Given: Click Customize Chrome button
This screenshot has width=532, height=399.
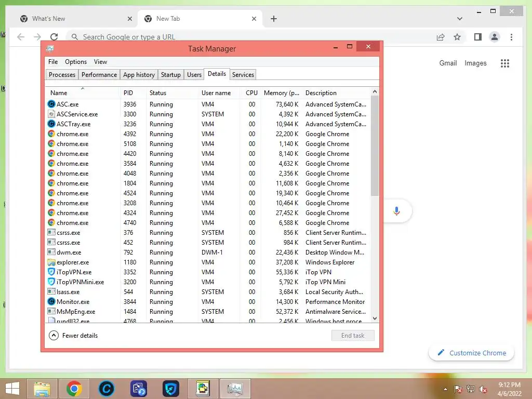Looking at the screenshot, I should tap(472, 353).
